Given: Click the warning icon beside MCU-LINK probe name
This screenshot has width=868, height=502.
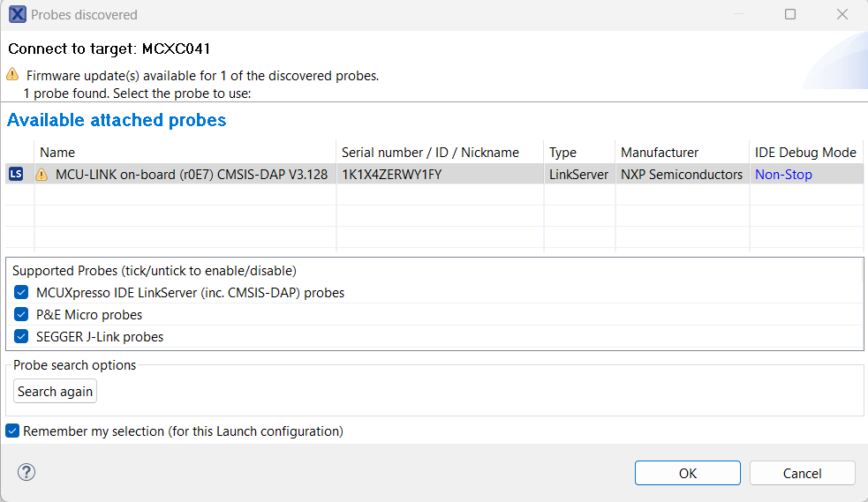Looking at the screenshot, I should click(x=42, y=175).
